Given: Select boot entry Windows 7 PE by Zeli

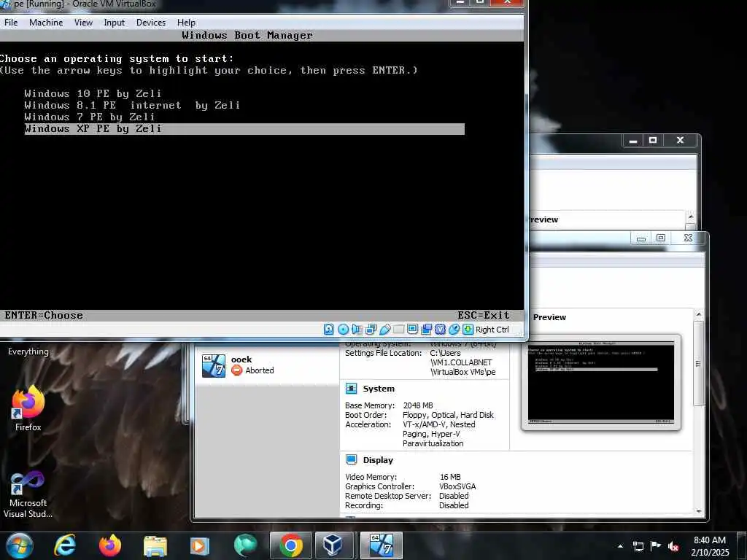Looking at the screenshot, I should pyautogui.click(x=90, y=117).
